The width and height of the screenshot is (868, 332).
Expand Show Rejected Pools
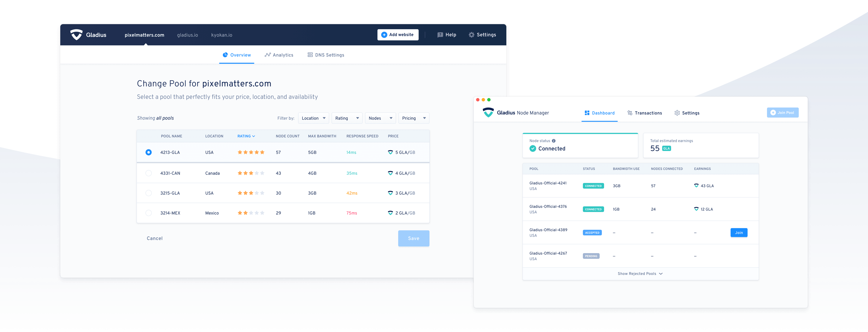(x=640, y=274)
